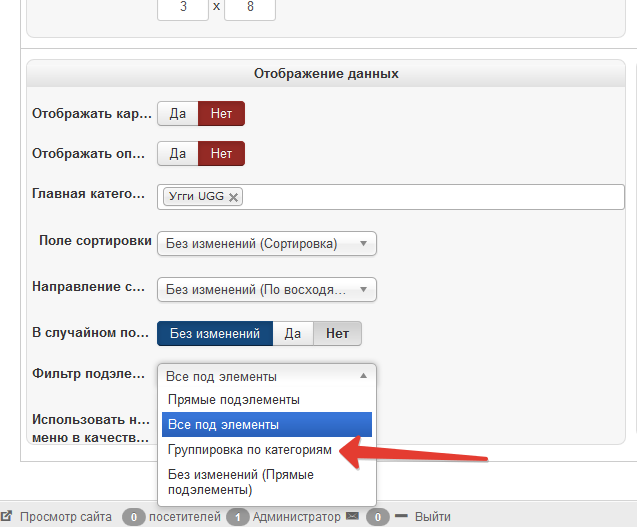637x527 pixels.
Task: Click the Просмотр сайта link
Action: coord(66,516)
